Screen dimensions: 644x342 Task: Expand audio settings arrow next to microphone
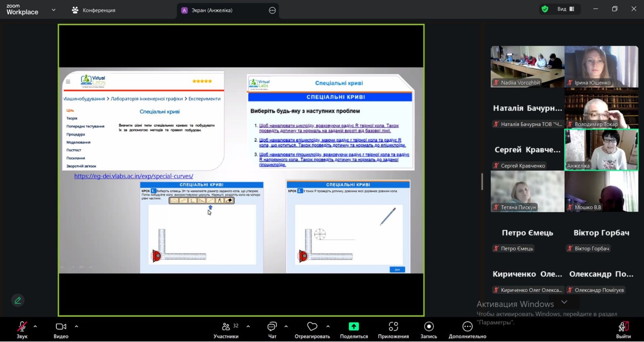coord(35,326)
